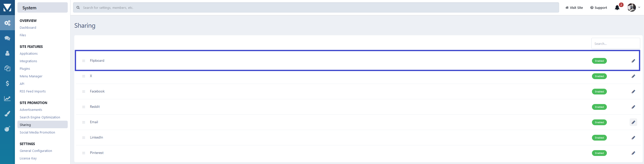The image size is (644, 164).
Task: Click the drag handle beside Reddit
Action: pyautogui.click(x=84, y=107)
